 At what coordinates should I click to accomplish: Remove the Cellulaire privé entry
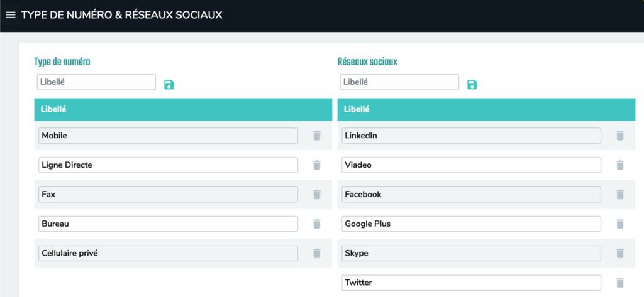click(317, 253)
